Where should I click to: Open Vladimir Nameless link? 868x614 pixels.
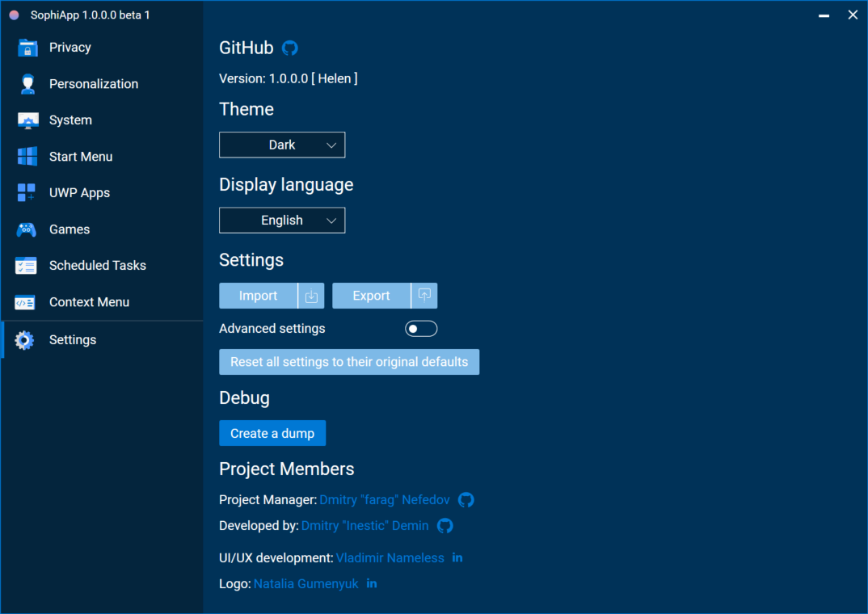(390, 558)
